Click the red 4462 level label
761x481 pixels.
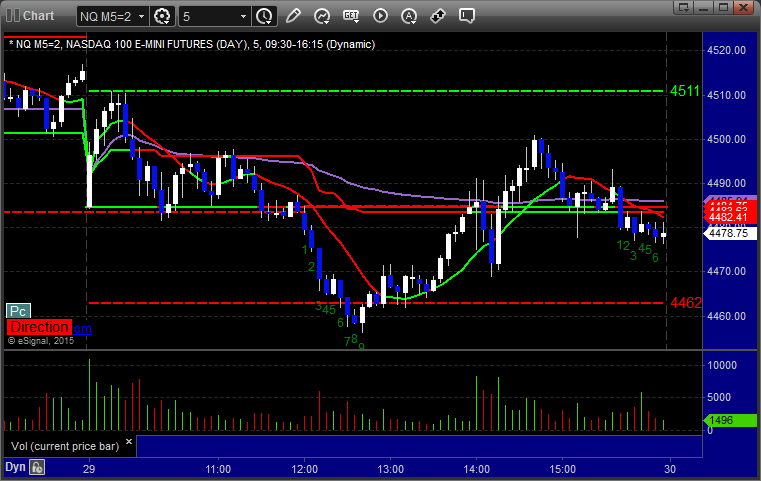click(x=686, y=303)
